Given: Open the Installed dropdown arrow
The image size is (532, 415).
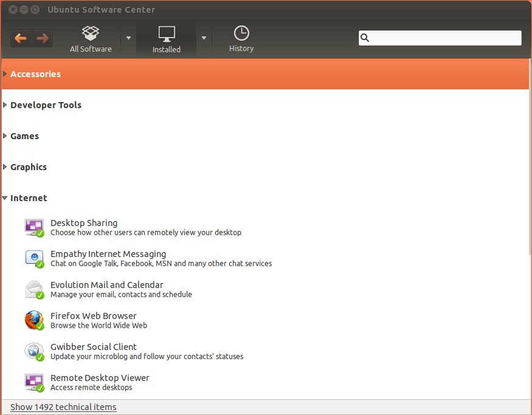Looking at the screenshot, I should pos(204,38).
